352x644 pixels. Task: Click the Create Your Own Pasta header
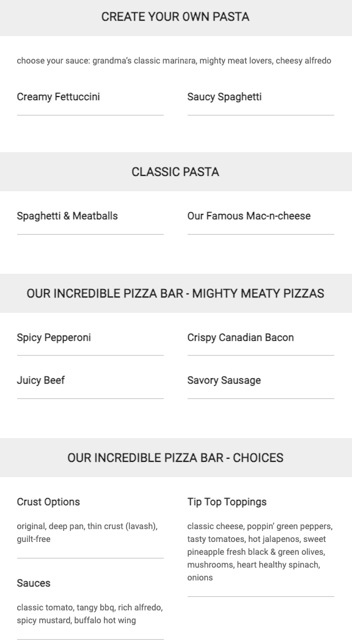pos(175,17)
